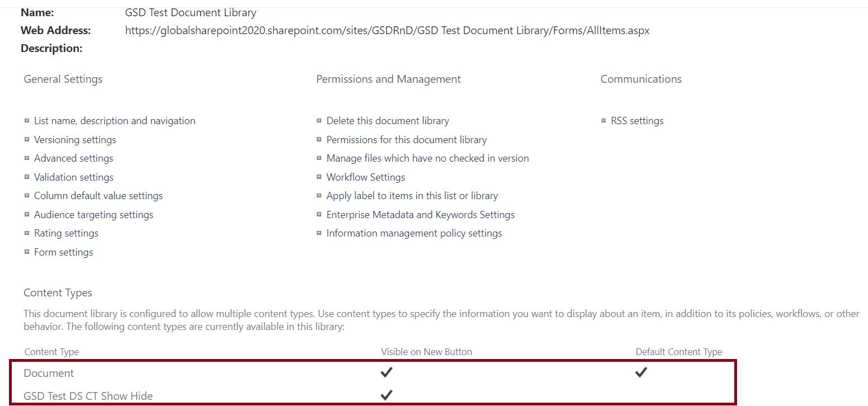The width and height of the screenshot is (868, 406).
Task: Click the library web address URL text
Action: (x=387, y=31)
